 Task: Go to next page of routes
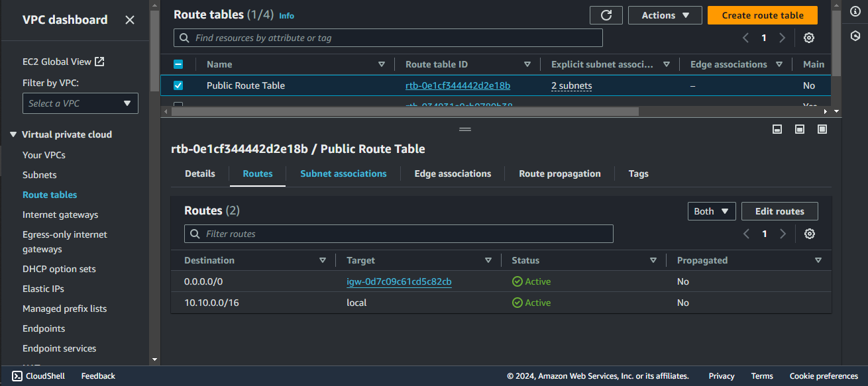[x=783, y=234]
